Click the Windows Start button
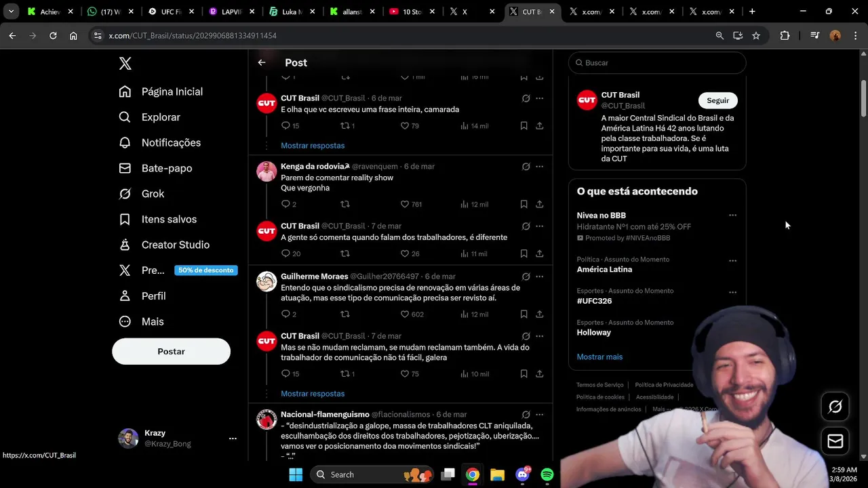Viewport: 868px width, 488px height. (x=296, y=474)
